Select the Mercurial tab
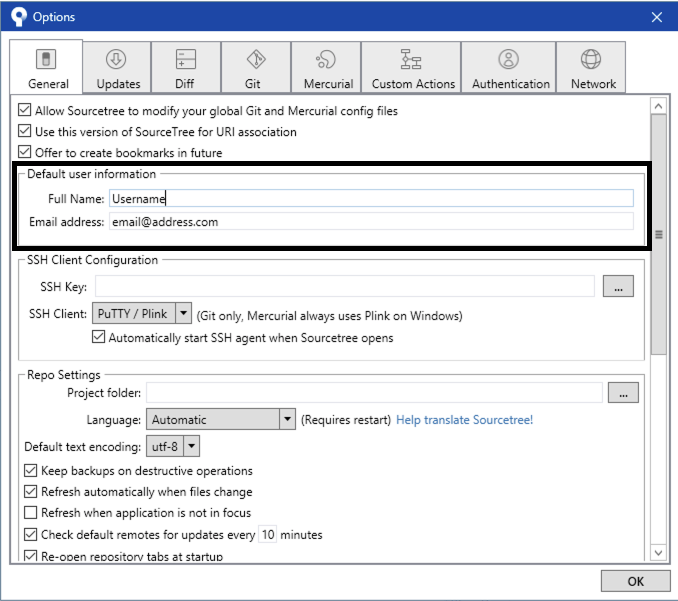 pyautogui.click(x=326, y=67)
